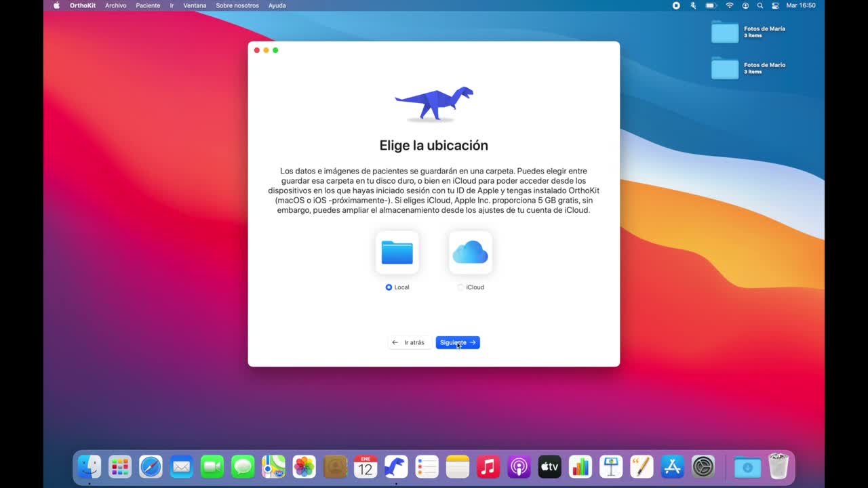Open Calendar from the dock
This screenshot has height=488, width=868.
pos(366,467)
